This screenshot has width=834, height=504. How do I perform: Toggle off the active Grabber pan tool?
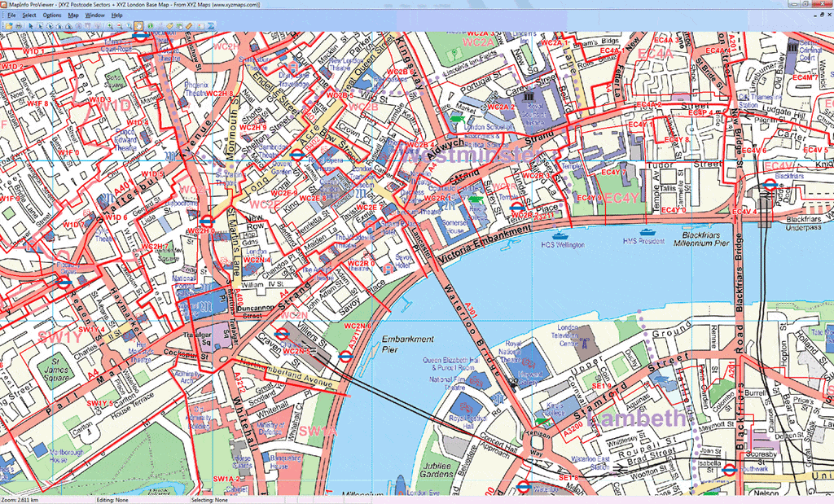point(138,24)
